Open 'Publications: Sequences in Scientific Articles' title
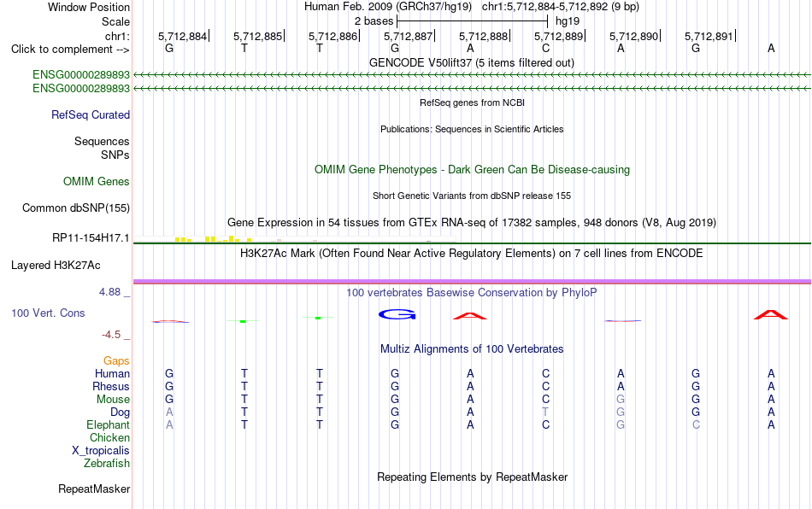This screenshot has width=812, height=509. point(472,129)
